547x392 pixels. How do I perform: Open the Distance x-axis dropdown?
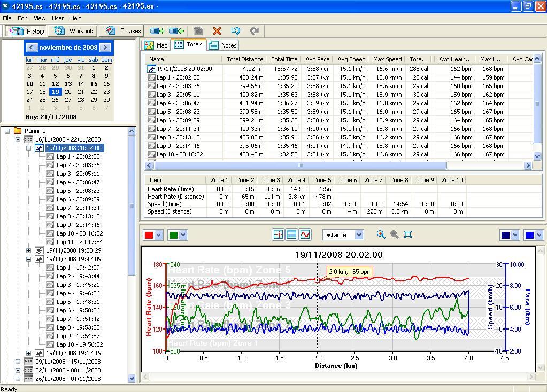click(359, 234)
